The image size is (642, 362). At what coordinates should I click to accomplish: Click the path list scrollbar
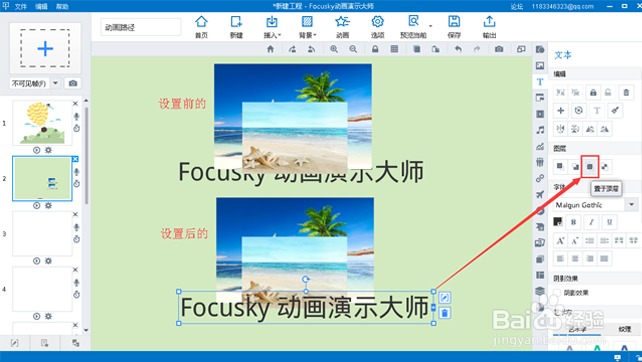[x=86, y=156]
